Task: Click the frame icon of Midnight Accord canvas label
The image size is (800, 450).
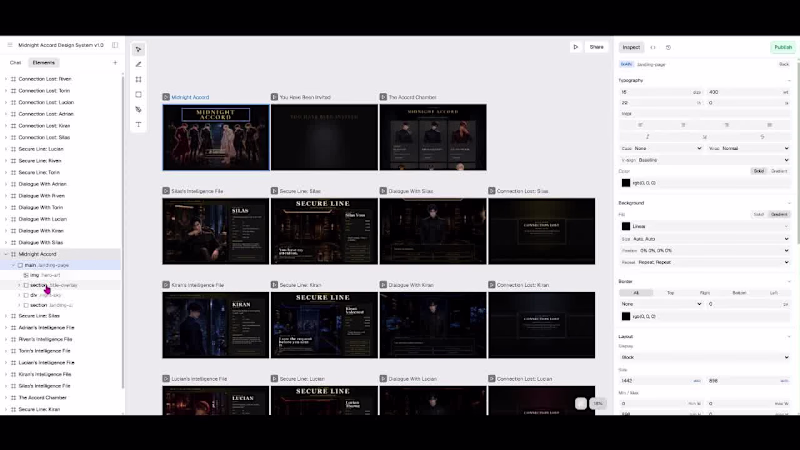Action: (x=166, y=97)
